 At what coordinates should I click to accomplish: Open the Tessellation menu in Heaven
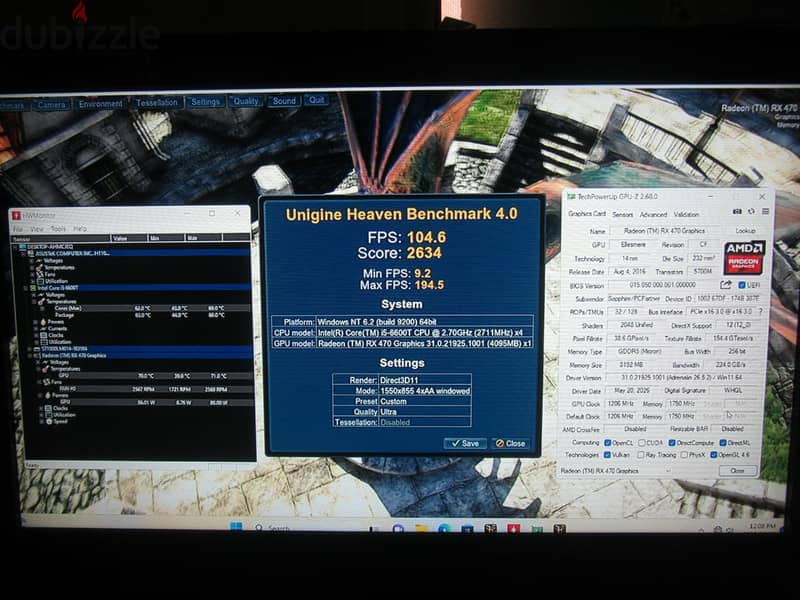(x=157, y=103)
